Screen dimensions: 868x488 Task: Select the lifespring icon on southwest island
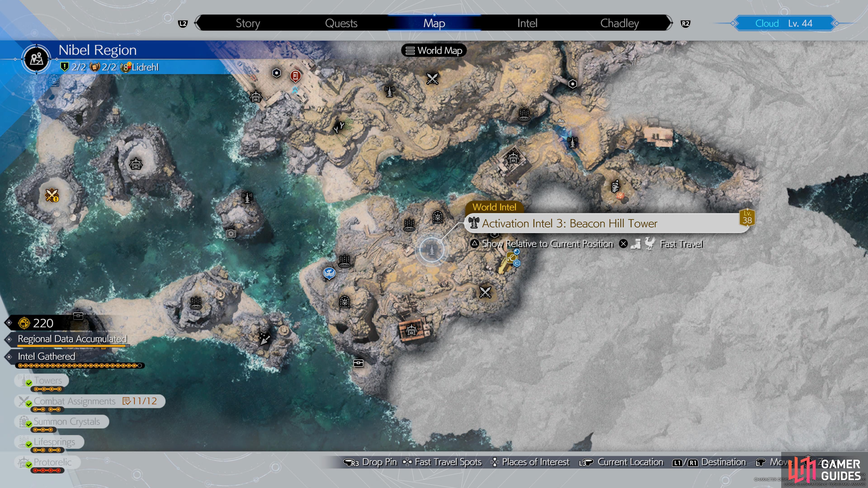196,303
